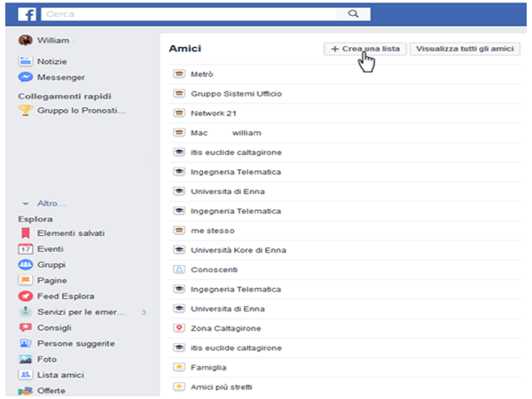Open Persone suggerite
The width and height of the screenshot is (532, 399).
point(76,344)
